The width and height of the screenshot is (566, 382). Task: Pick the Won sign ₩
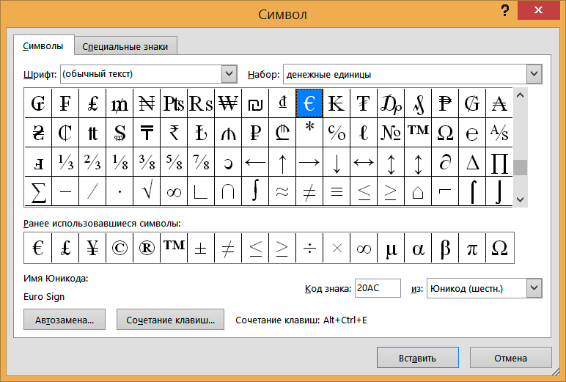click(228, 103)
